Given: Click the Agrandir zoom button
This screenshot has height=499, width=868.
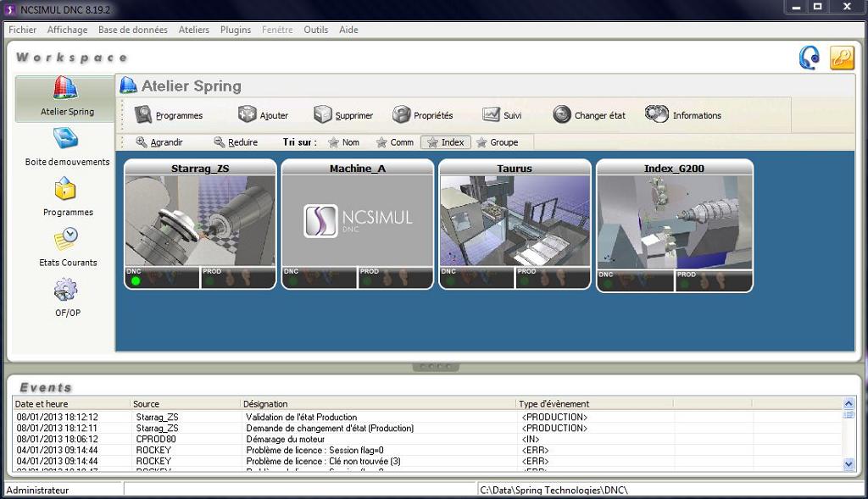Looking at the screenshot, I should [x=159, y=142].
